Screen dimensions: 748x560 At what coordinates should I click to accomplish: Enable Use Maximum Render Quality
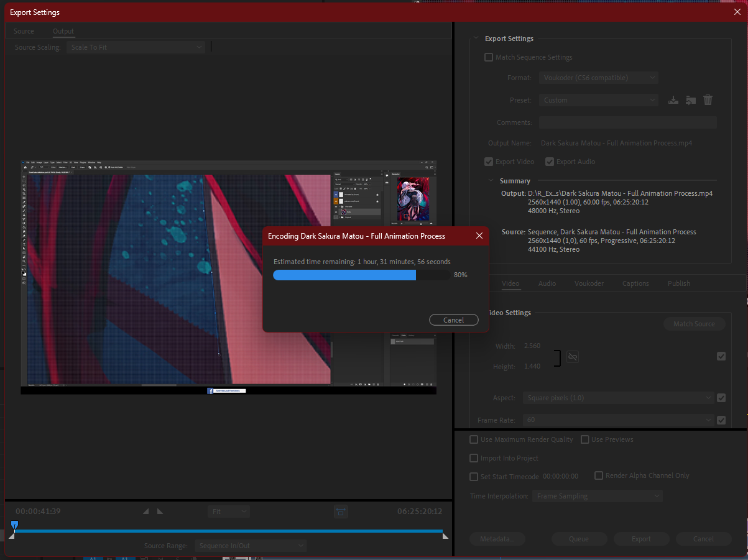point(474,439)
